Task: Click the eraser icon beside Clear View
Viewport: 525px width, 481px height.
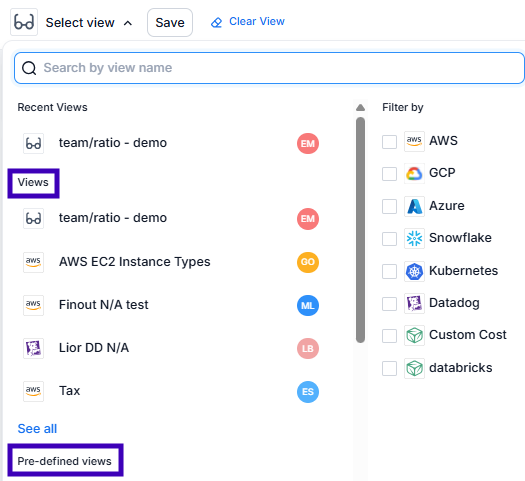Action: (216, 22)
